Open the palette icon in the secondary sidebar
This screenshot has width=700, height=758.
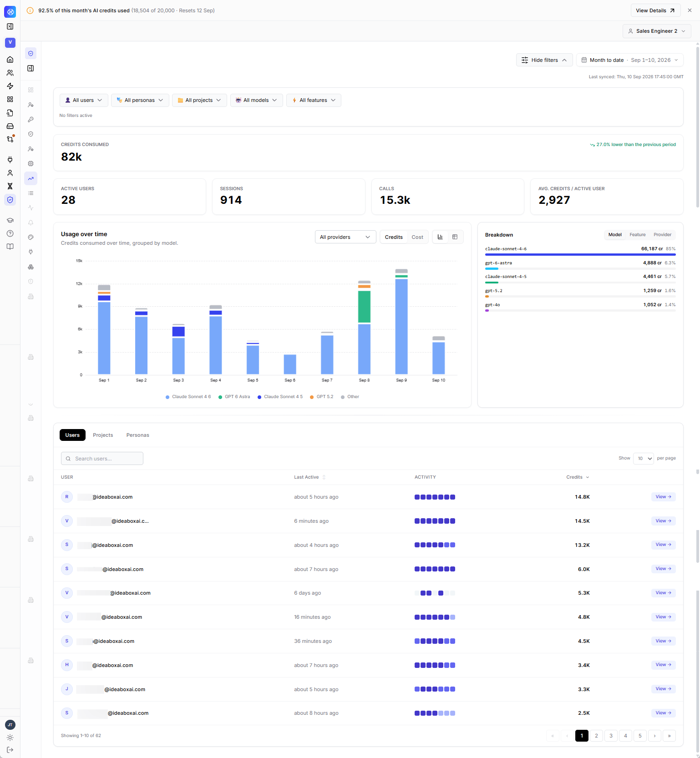[31, 237]
